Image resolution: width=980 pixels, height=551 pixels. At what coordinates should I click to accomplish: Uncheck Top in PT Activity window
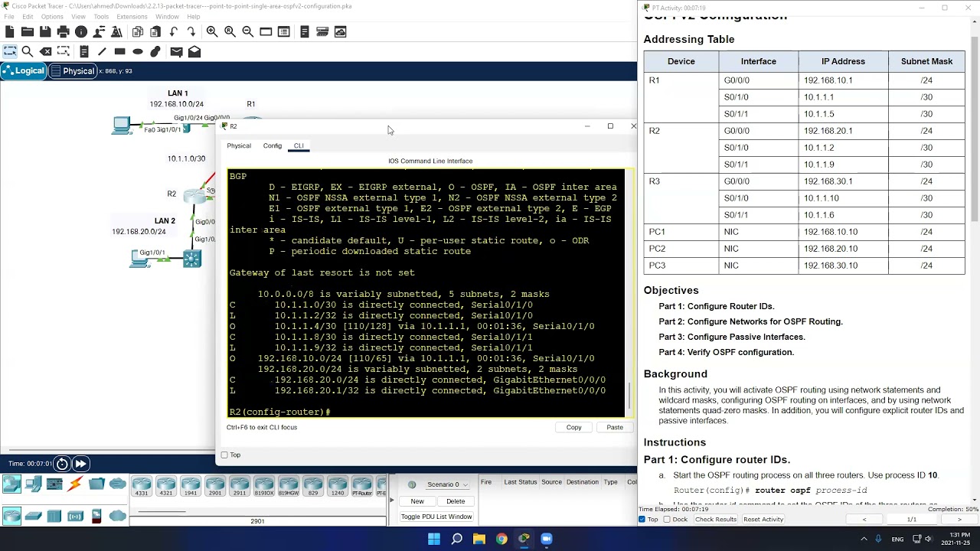pyautogui.click(x=642, y=520)
